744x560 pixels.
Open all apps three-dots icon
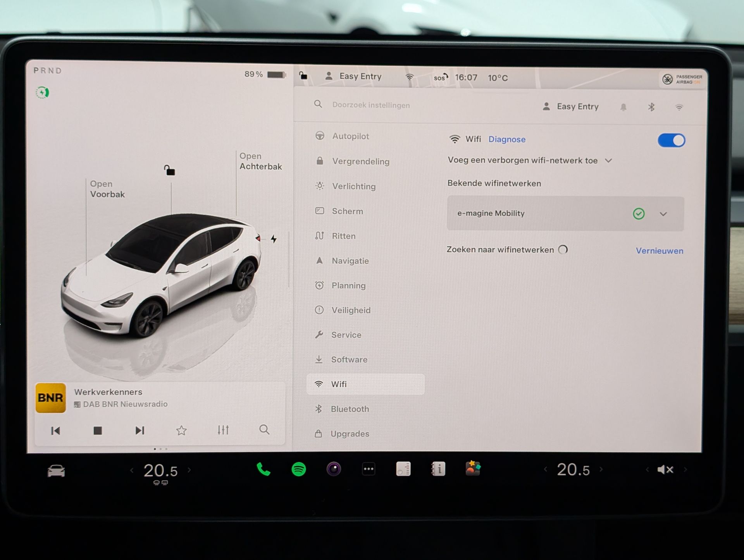[x=368, y=469]
